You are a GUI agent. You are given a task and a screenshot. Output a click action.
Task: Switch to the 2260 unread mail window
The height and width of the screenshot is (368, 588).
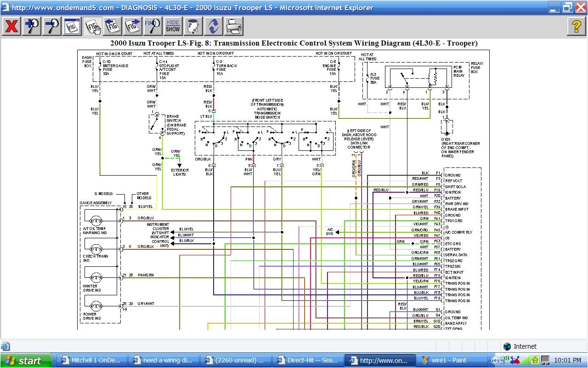235,361
